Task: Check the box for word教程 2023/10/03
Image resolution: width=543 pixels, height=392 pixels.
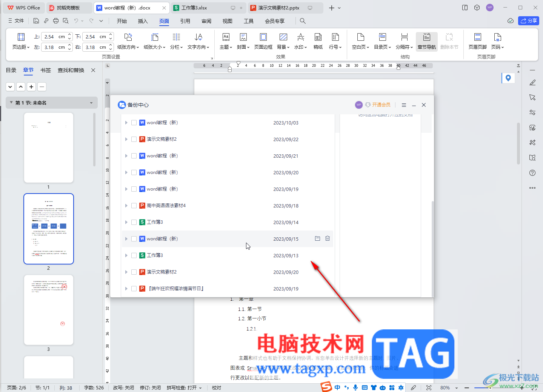Action: (134, 123)
